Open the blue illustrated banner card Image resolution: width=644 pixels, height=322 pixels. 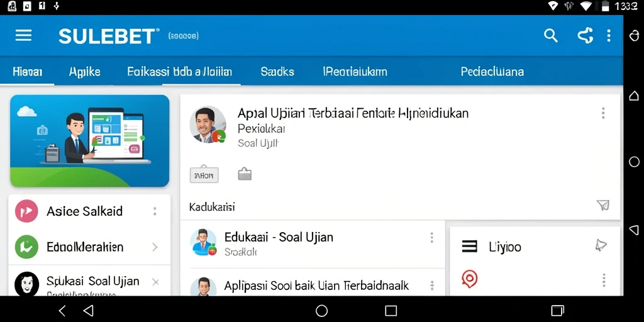click(89, 141)
